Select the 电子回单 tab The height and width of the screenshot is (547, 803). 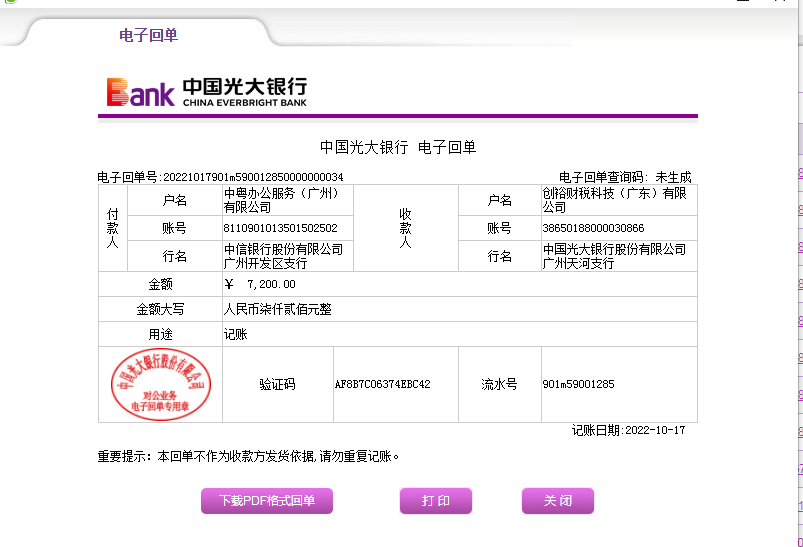tap(149, 35)
